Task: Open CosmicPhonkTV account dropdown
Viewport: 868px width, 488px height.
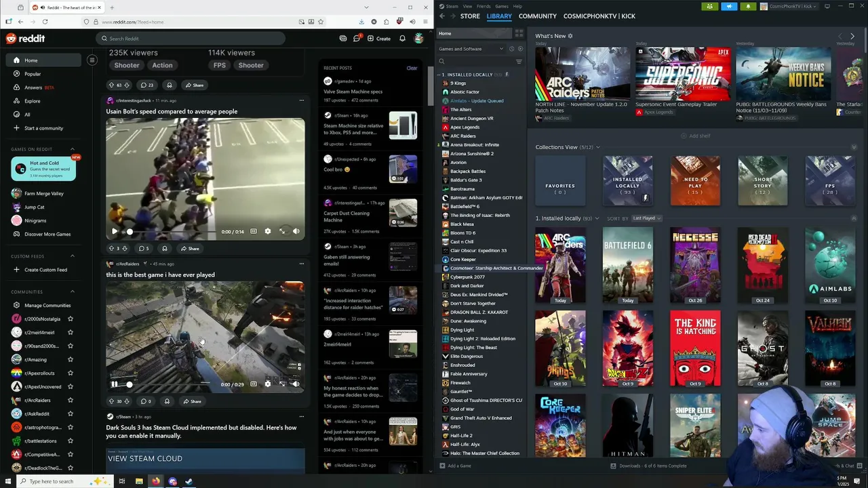Action: pos(790,6)
